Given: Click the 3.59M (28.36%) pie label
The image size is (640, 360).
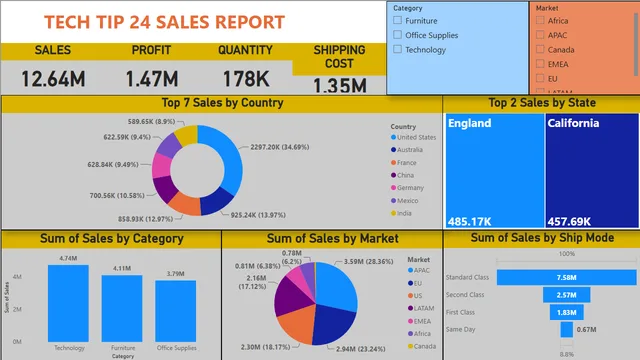Looking at the screenshot, I should (369, 261).
